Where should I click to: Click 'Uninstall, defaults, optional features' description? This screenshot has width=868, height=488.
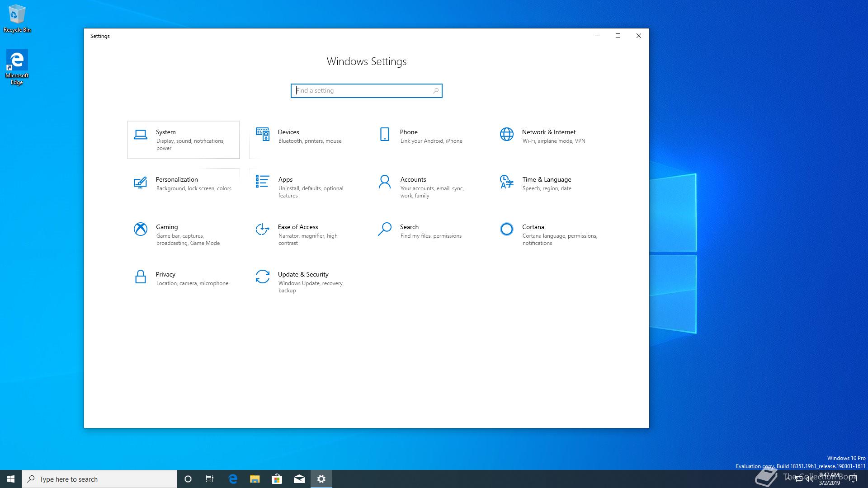(x=311, y=192)
